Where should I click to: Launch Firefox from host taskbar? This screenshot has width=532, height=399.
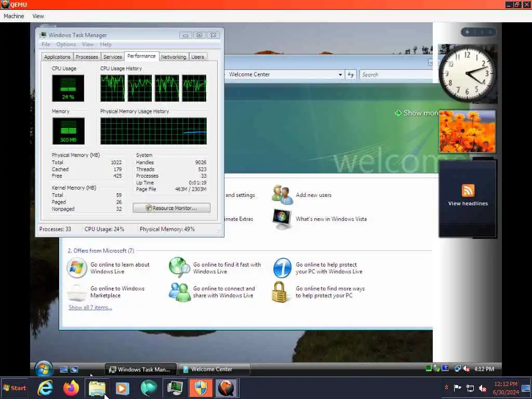coord(71,388)
